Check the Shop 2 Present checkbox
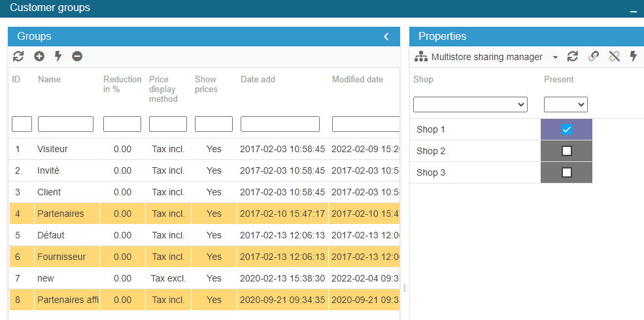Screen dimensions: 644x320 click(567, 151)
